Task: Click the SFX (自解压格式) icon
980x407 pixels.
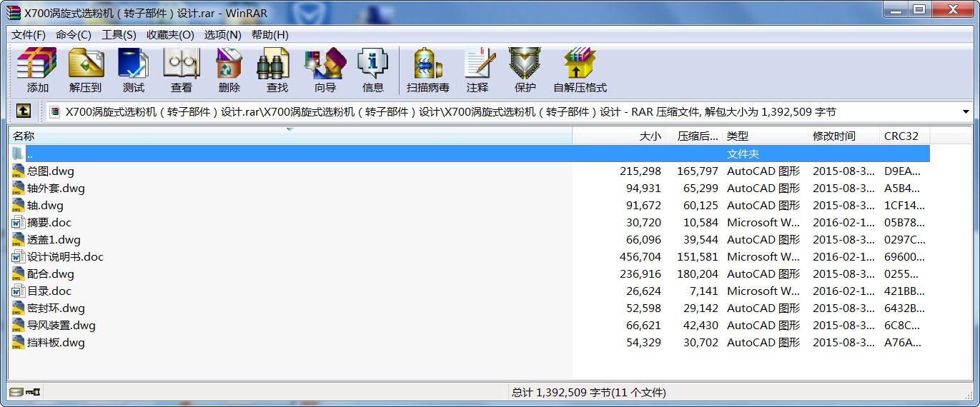Action: click(580, 70)
